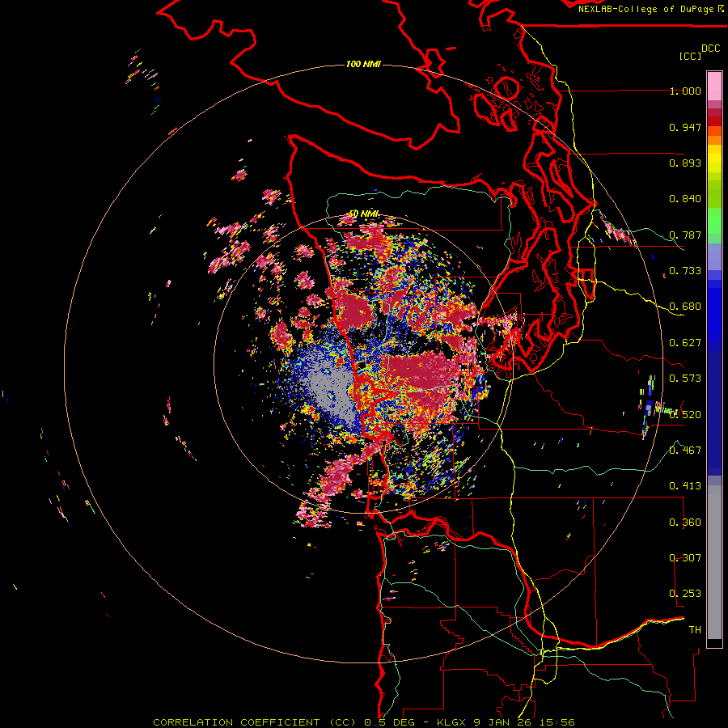Click the 0.520 scale value
The height and width of the screenshot is (728, 728).
click(x=685, y=414)
